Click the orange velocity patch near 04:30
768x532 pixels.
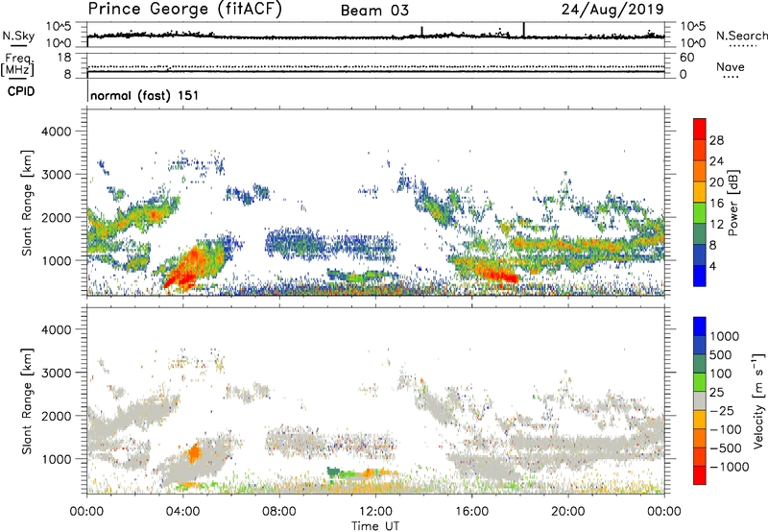point(195,453)
